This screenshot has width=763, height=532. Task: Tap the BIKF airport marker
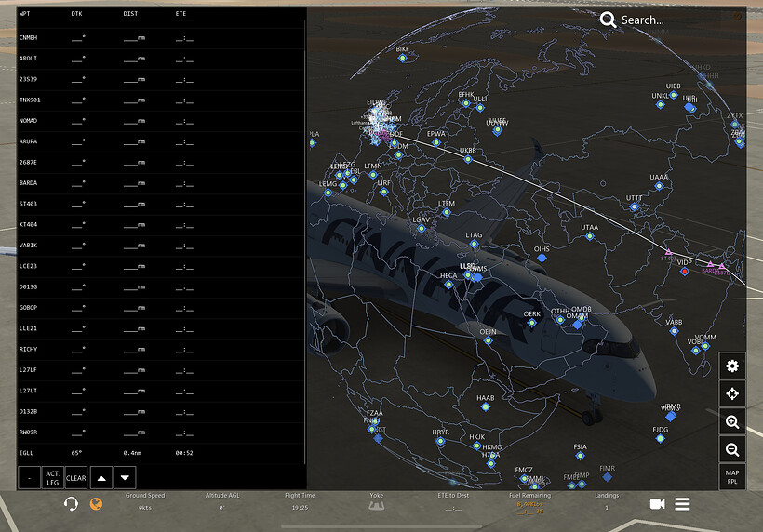402,58
